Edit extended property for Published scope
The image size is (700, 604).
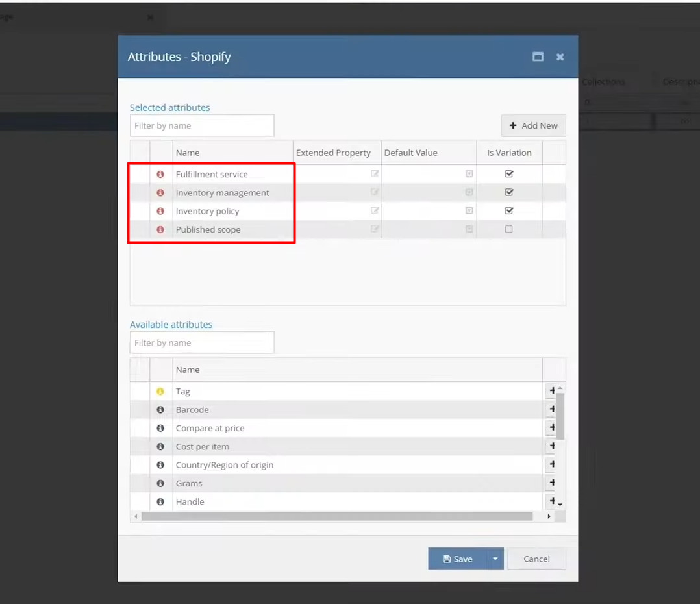375,229
